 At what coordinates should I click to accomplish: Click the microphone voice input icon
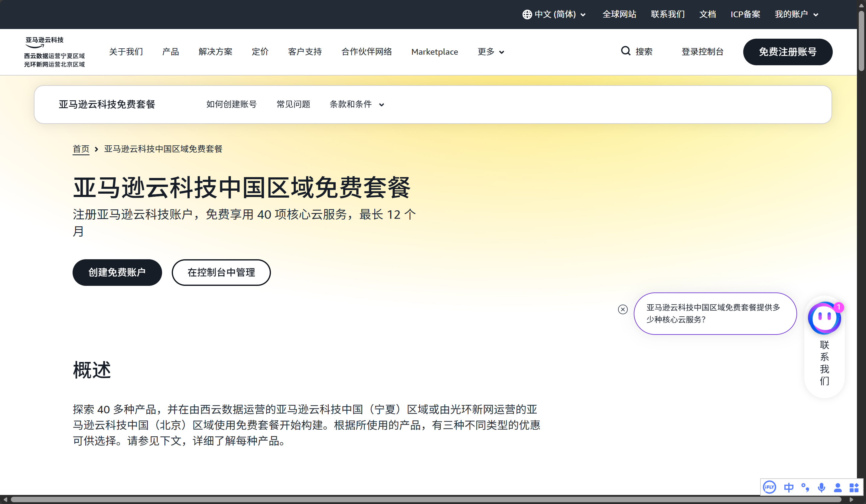tap(822, 487)
